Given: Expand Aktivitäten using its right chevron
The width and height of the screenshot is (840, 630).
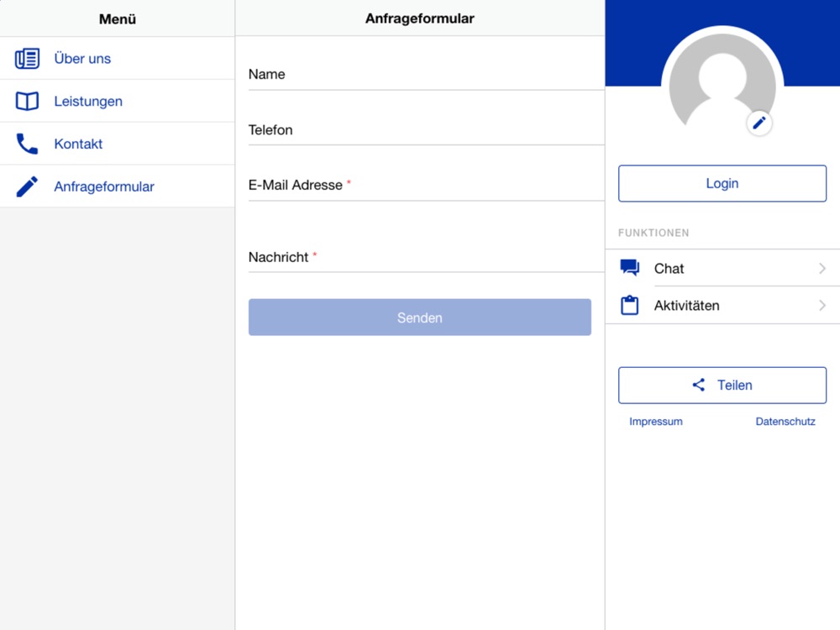Looking at the screenshot, I should coord(822,306).
